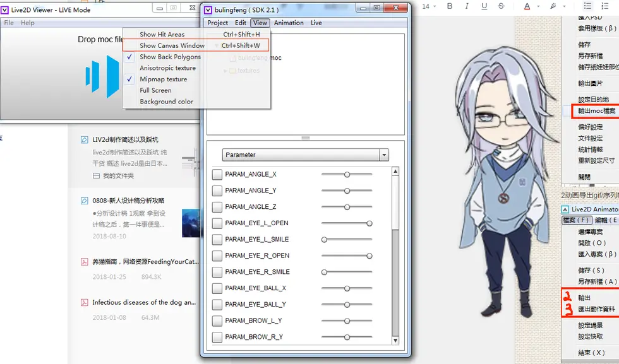Image resolution: width=619 pixels, height=364 pixels.
Task: Toggle bold formatting in the editor toolbar
Action: coord(450,6)
